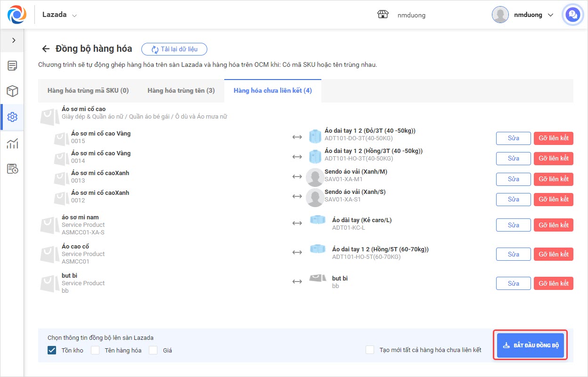Switch to Hàng hóa trùng mã SKU tab

pyautogui.click(x=88, y=90)
